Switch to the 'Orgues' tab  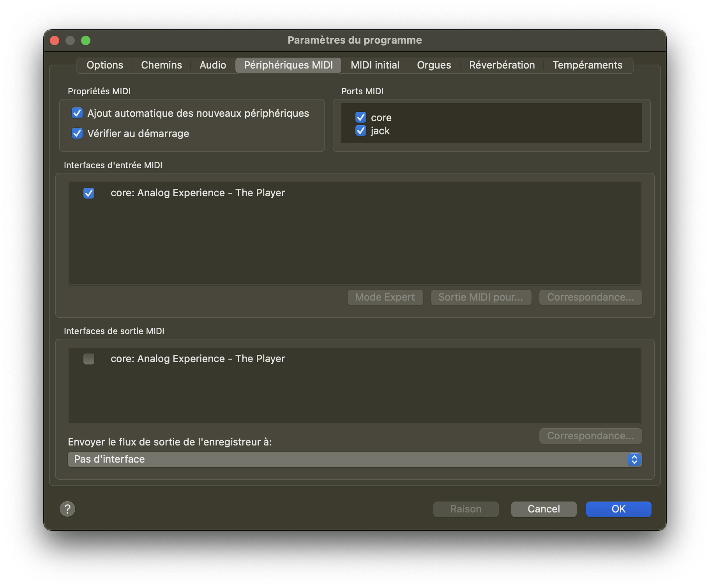click(x=433, y=65)
